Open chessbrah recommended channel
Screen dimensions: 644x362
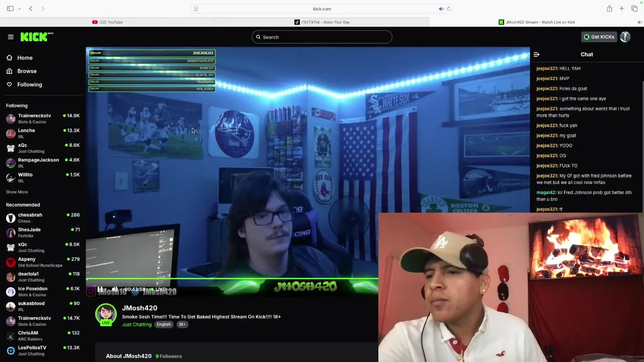(43, 218)
